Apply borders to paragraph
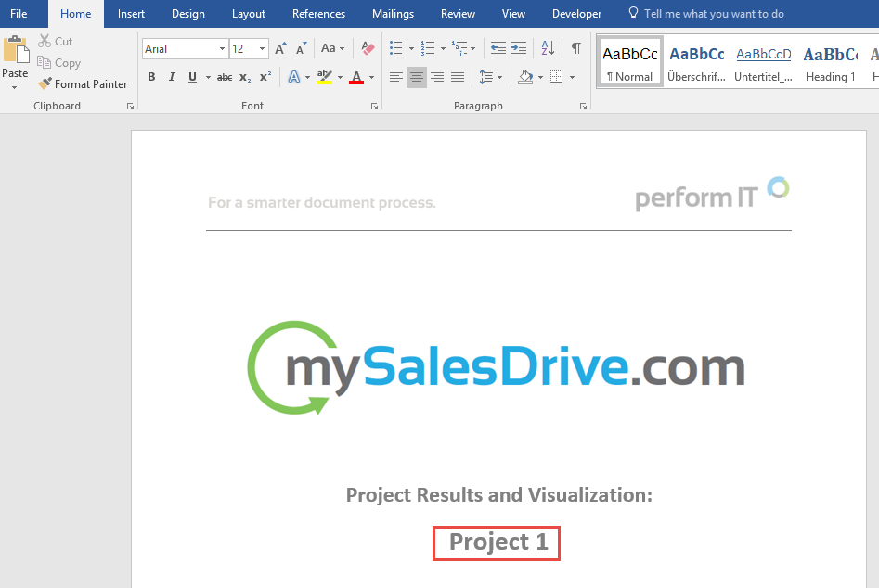 [556, 77]
